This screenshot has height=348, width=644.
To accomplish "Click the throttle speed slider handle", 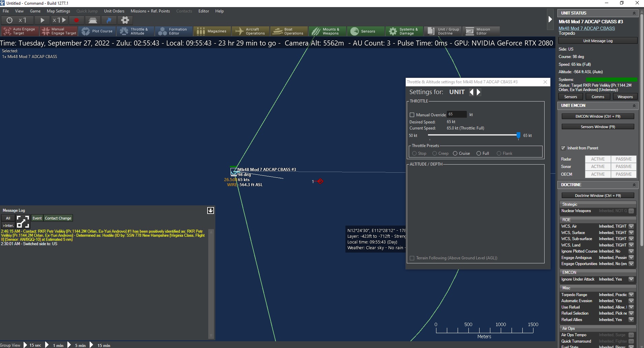I will tap(518, 136).
